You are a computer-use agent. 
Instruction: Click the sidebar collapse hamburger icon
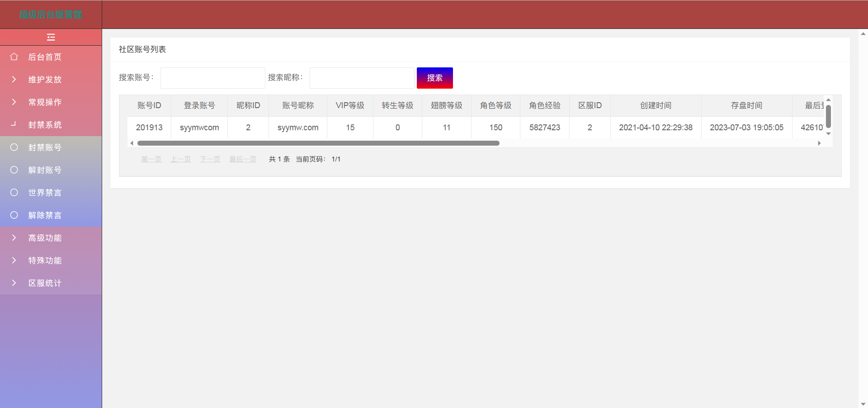[51, 37]
